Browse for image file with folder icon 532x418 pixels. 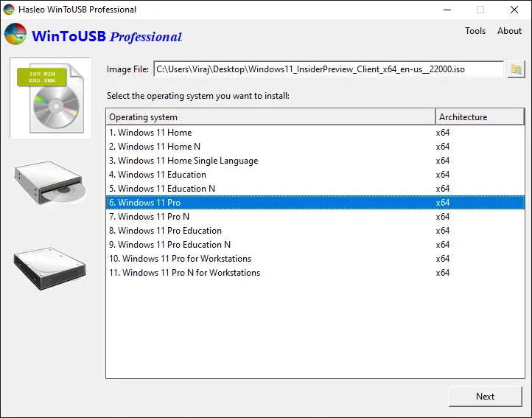coord(516,69)
